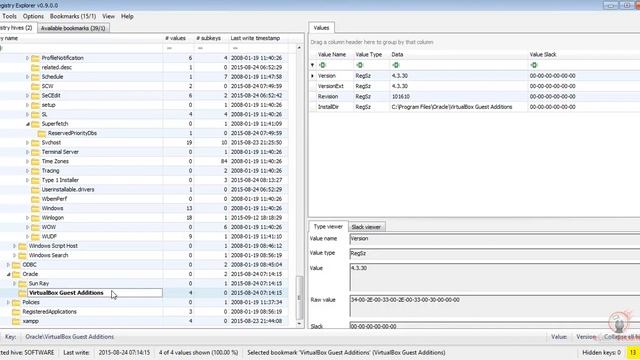
Task: Sort by the Value Name column header
Action: pyautogui.click(x=332, y=54)
